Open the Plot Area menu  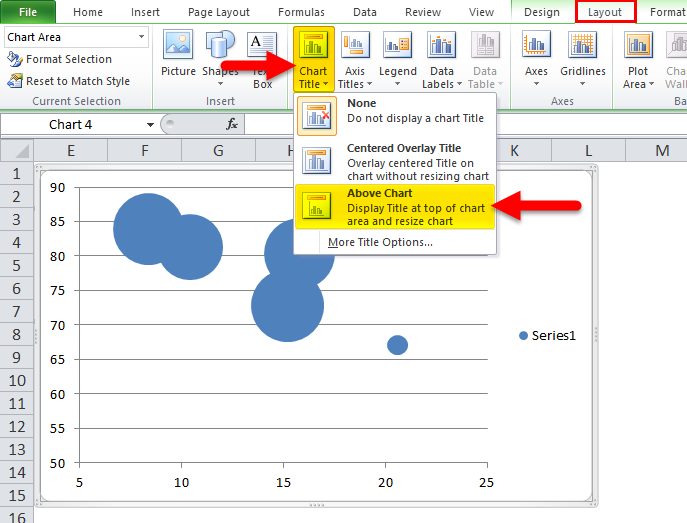[x=638, y=58]
